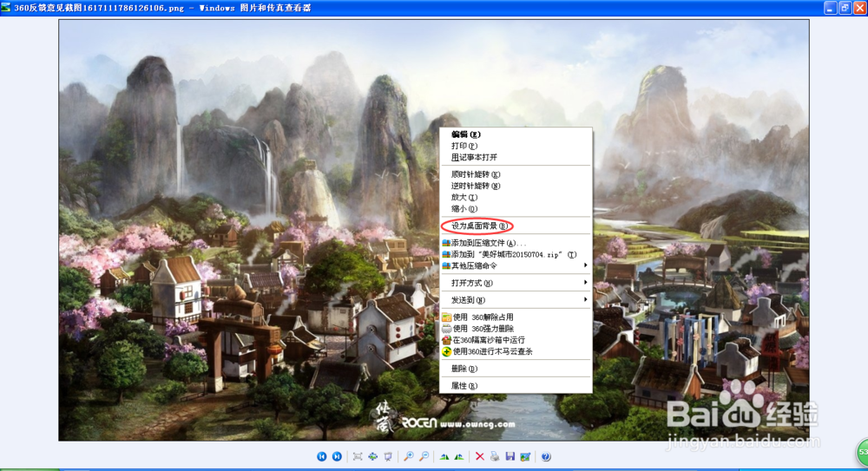Viewport: 868px width, 471px height.
Task: Expand the 其他压缩命令 submenu
Action: (x=516, y=265)
